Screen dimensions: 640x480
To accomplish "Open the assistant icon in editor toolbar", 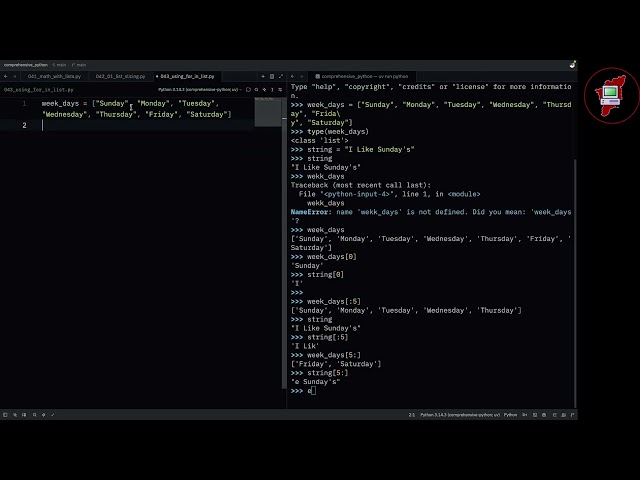I will pyautogui.click(x=248, y=89).
